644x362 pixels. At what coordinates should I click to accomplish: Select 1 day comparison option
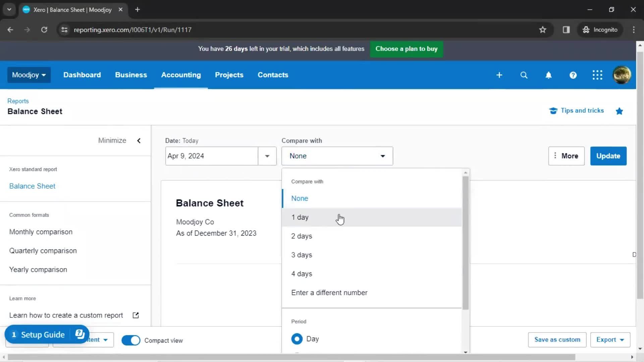[372, 217]
